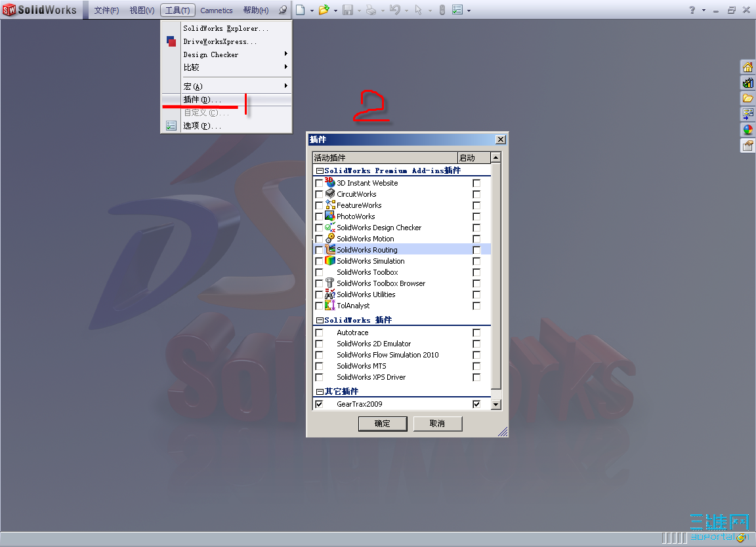Click the TolAnalyst icon

tap(330, 305)
